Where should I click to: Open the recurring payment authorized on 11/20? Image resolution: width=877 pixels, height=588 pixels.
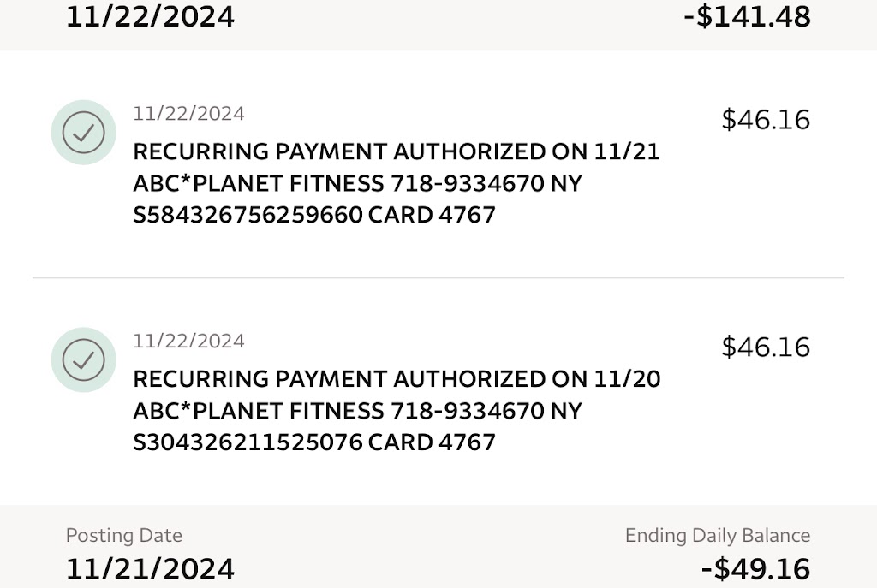(x=397, y=379)
